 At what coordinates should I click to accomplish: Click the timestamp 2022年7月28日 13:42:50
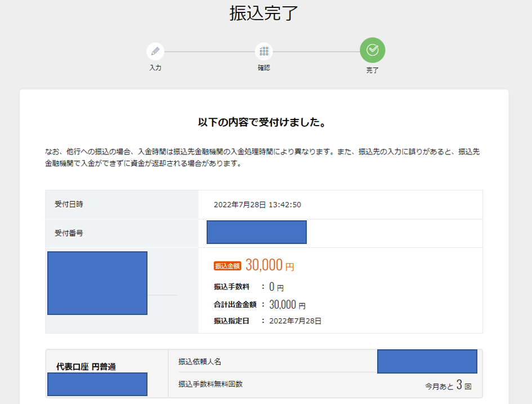coord(257,205)
